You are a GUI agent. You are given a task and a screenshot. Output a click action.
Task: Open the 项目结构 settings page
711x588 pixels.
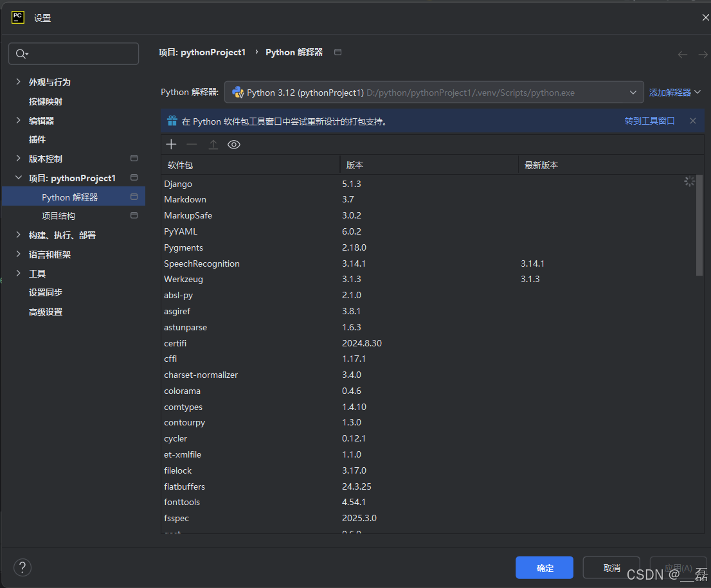pos(59,216)
